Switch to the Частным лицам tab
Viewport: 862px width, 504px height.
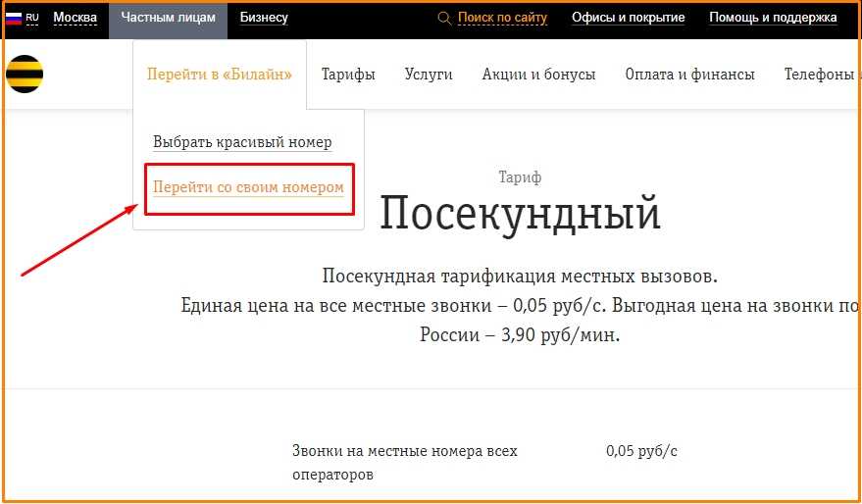click(x=168, y=18)
